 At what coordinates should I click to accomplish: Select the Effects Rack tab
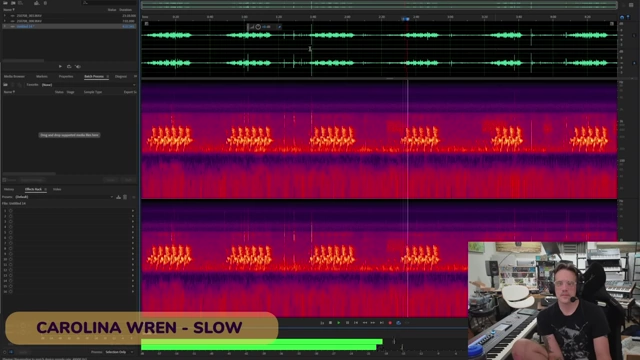point(33,189)
